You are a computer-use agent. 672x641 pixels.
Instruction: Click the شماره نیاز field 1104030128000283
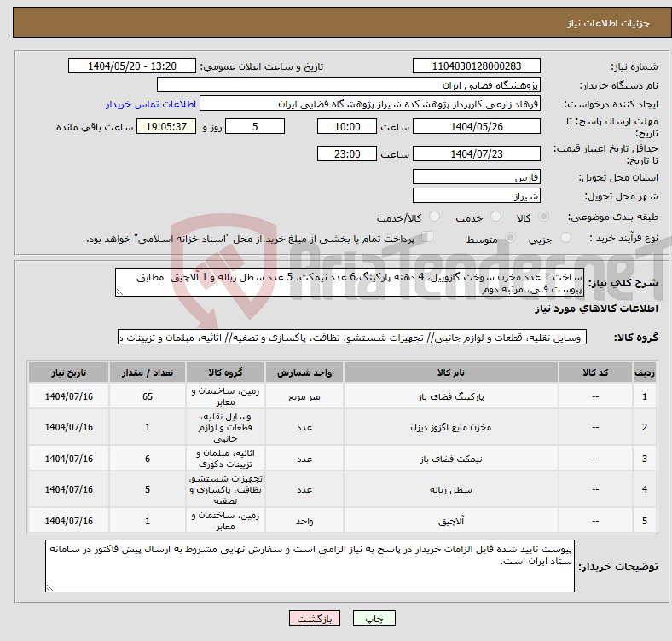(476, 66)
